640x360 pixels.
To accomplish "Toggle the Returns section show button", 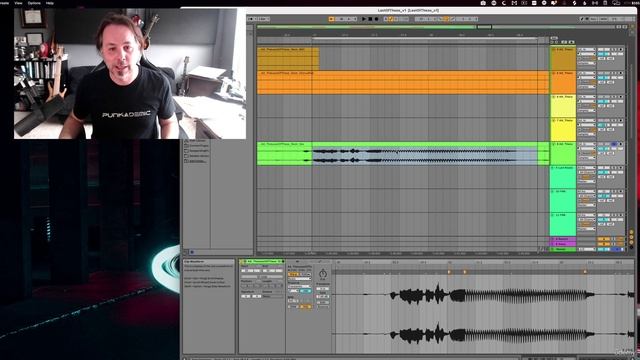I will click(x=631, y=238).
